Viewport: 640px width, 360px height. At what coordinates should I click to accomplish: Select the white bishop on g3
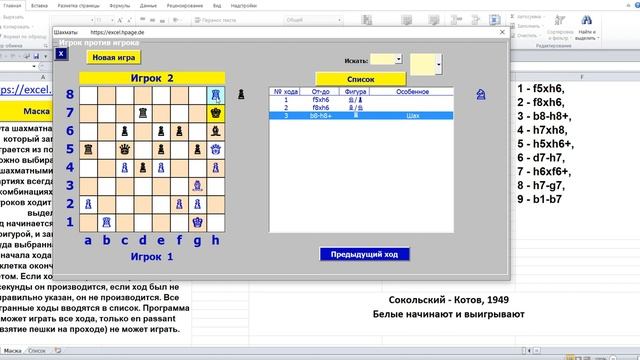coord(198,186)
